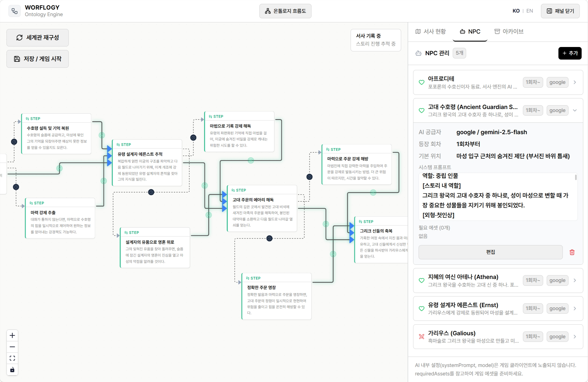The image size is (588, 382).
Task: Click 저장 / 게임 시작 button
Action: click(x=38, y=59)
